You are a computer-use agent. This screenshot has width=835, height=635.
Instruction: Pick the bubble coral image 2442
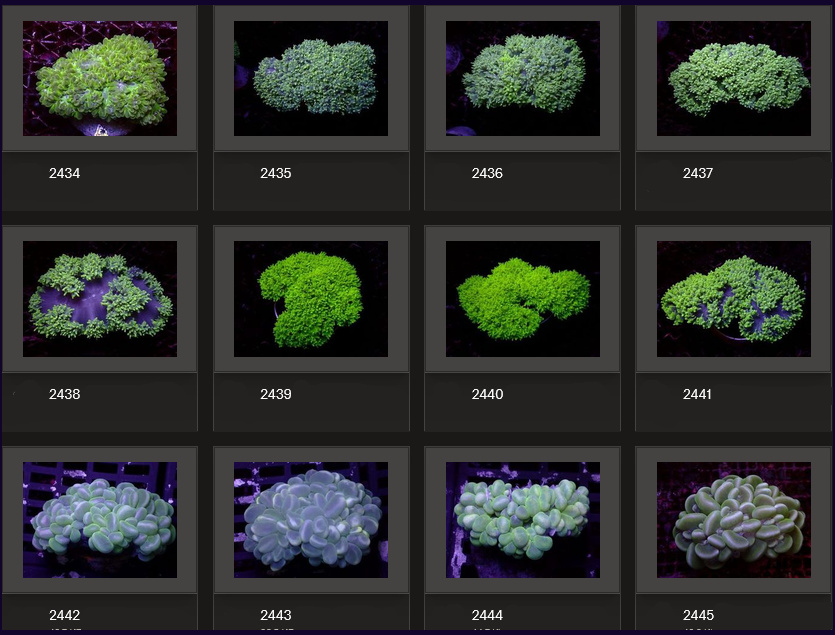[100, 520]
